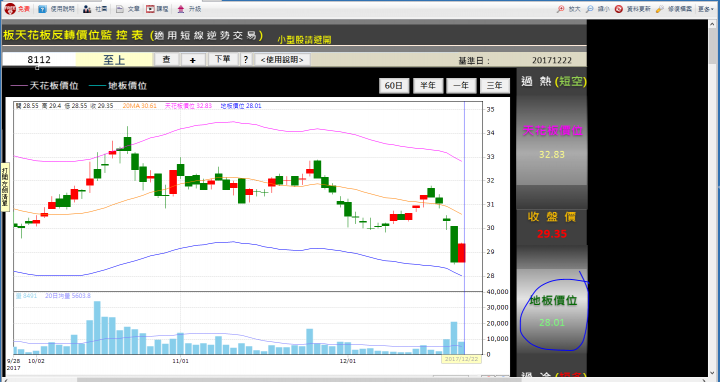Screen dimensions: 720x382
Task: Select the 60日 chart range
Action: (x=394, y=86)
